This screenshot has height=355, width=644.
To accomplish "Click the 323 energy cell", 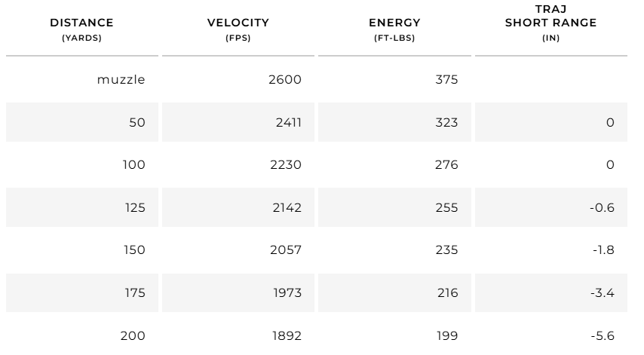I will [x=446, y=122].
